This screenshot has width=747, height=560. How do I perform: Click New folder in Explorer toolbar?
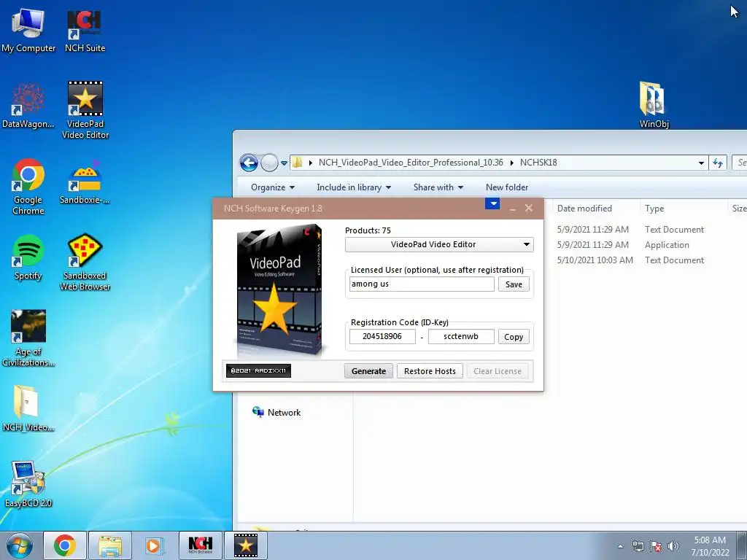[507, 187]
